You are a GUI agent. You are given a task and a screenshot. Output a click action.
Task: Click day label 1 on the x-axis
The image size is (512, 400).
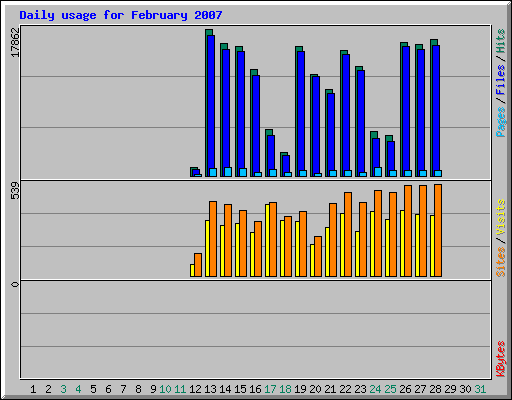(x=33, y=389)
